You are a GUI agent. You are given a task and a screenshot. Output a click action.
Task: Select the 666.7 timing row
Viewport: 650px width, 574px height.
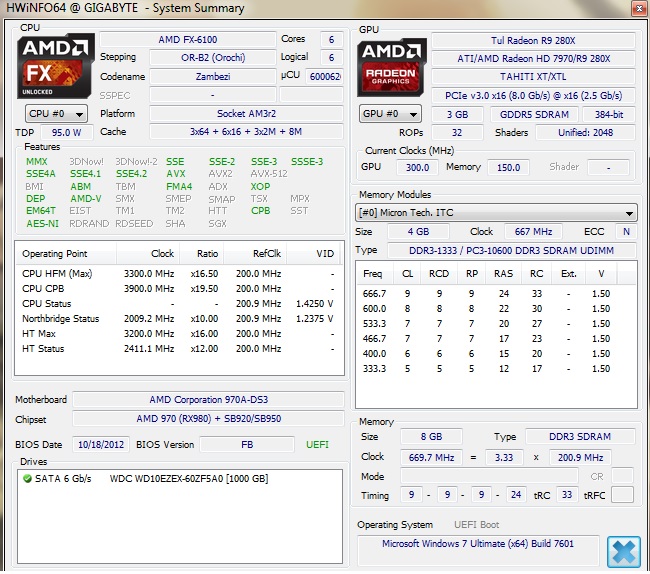point(496,294)
